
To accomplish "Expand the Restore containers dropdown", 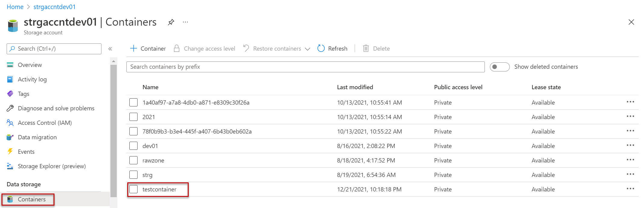I will point(307,49).
